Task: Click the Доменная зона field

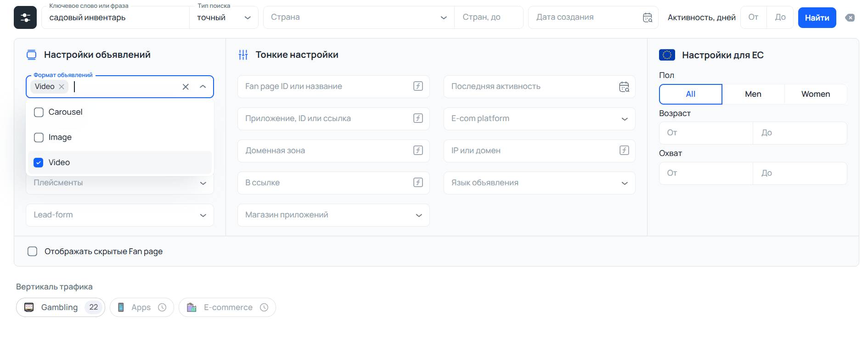Action: [333, 151]
